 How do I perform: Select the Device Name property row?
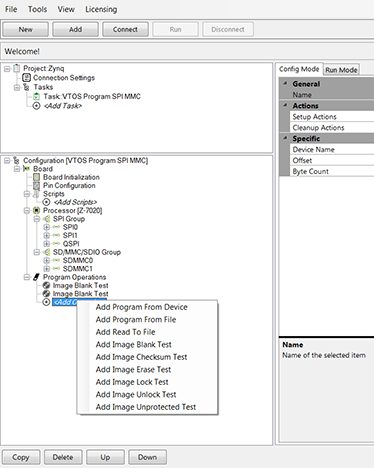click(x=332, y=149)
